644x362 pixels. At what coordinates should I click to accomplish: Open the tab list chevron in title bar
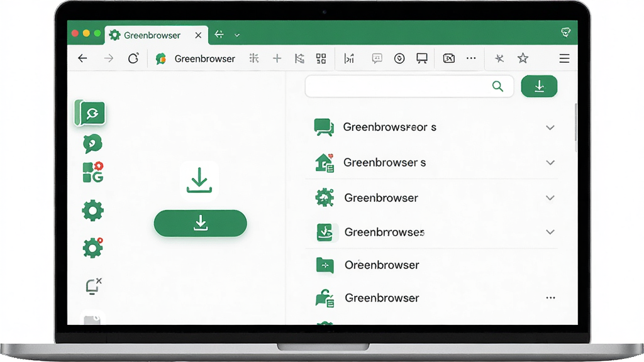click(x=237, y=35)
